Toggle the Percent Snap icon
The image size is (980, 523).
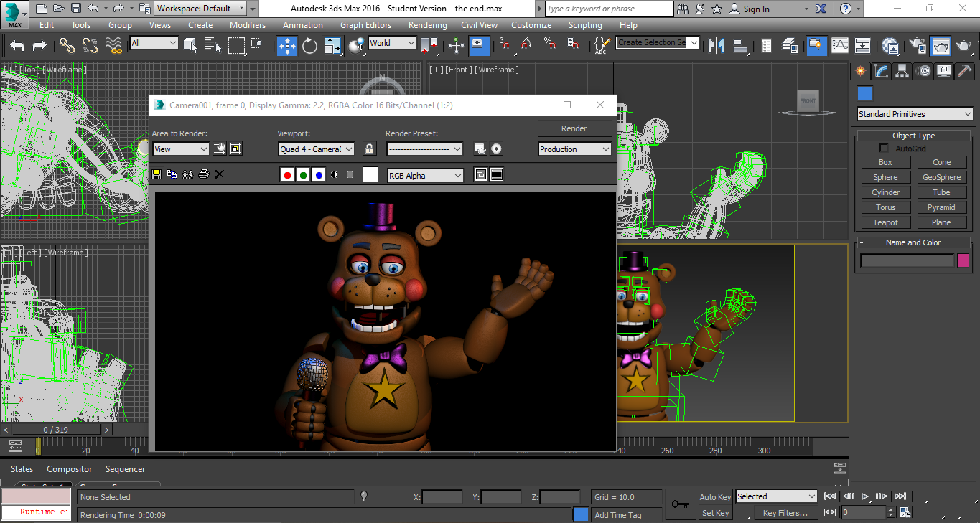(x=551, y=45)
